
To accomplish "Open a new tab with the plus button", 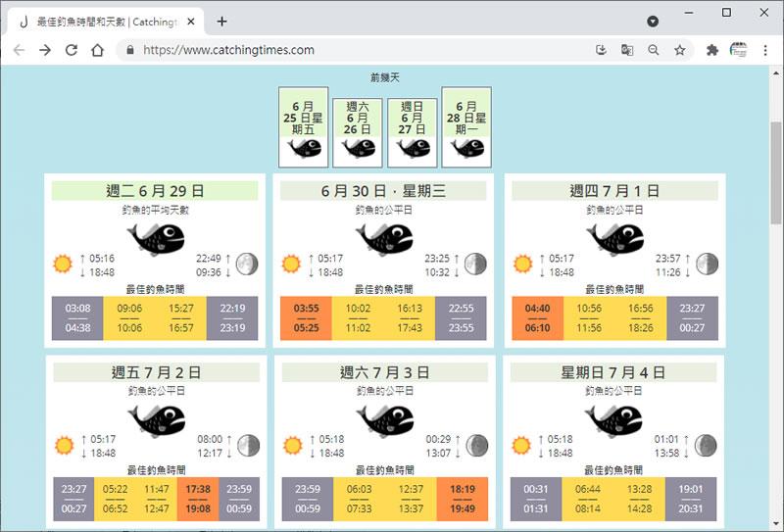I will pos(222,21).
